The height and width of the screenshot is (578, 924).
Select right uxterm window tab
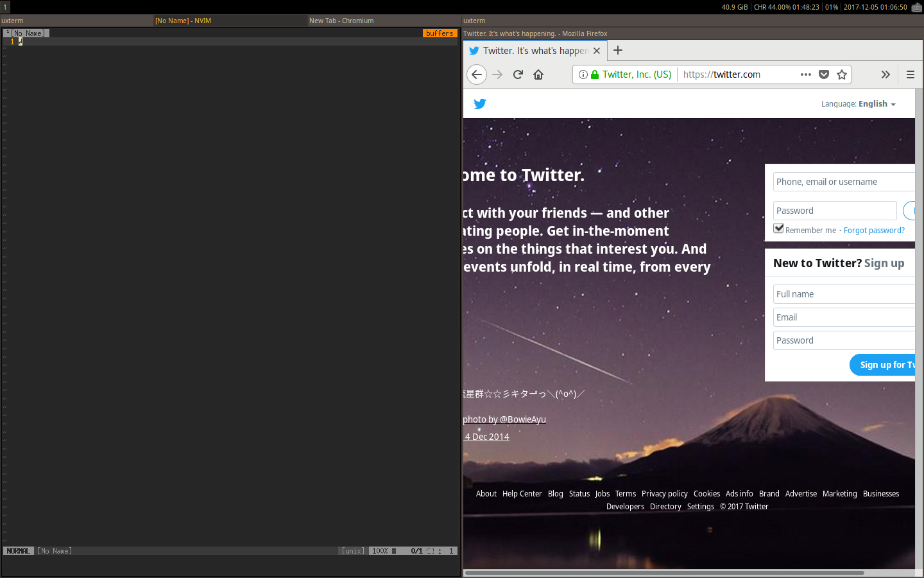click(x=693, y=21)
